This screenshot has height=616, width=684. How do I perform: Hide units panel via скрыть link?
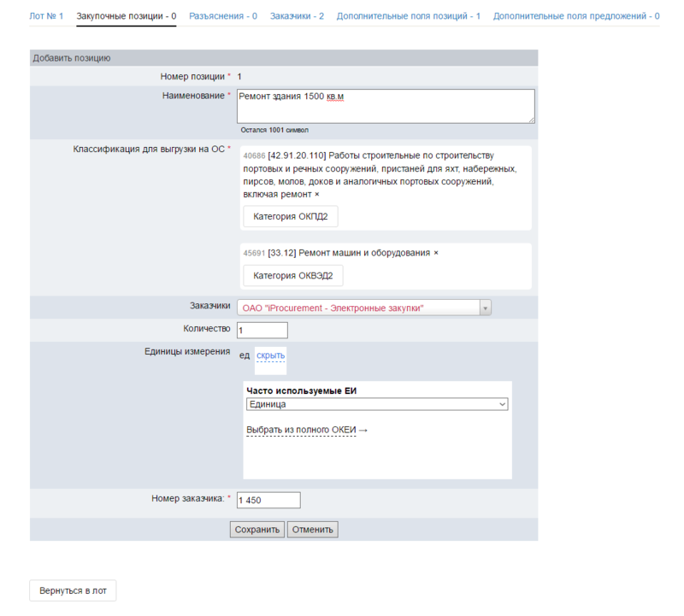[x=270, y=355]
